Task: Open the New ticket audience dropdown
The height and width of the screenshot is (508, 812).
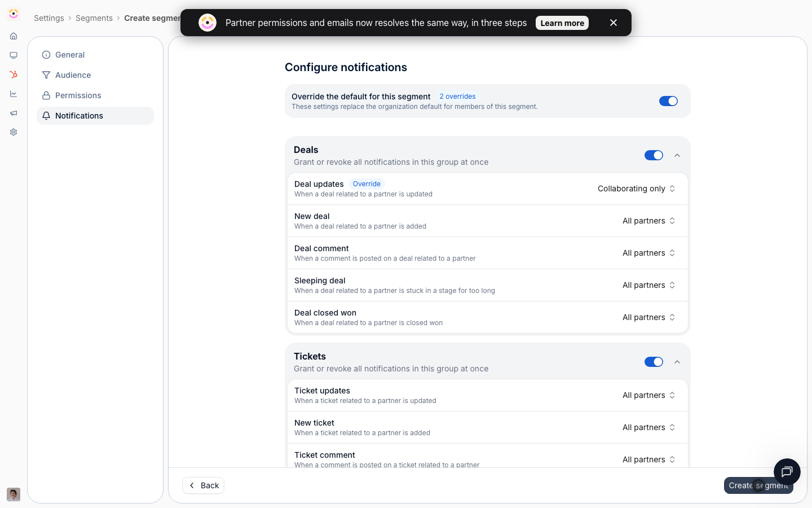Action: click(x=649, y=427)
